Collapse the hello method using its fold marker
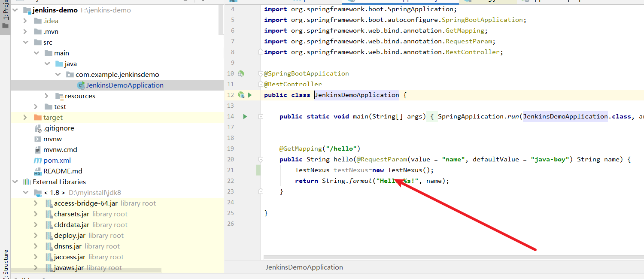 261,159
